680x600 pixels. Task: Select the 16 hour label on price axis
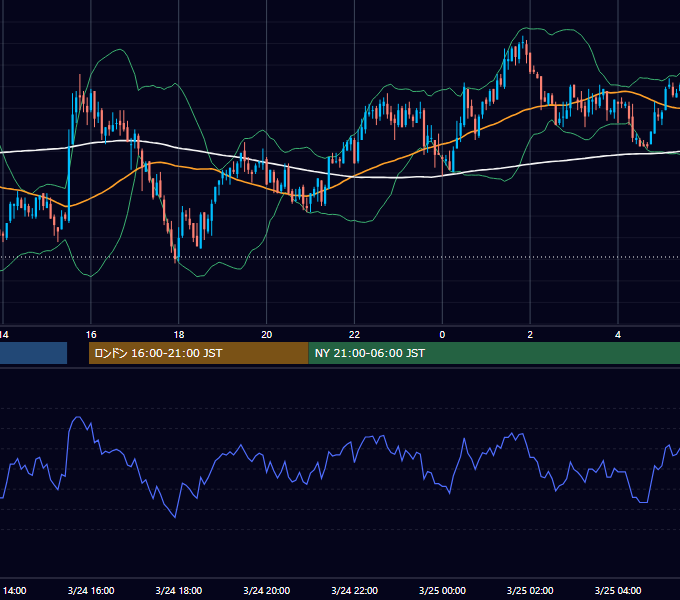(x=91, y=335)
